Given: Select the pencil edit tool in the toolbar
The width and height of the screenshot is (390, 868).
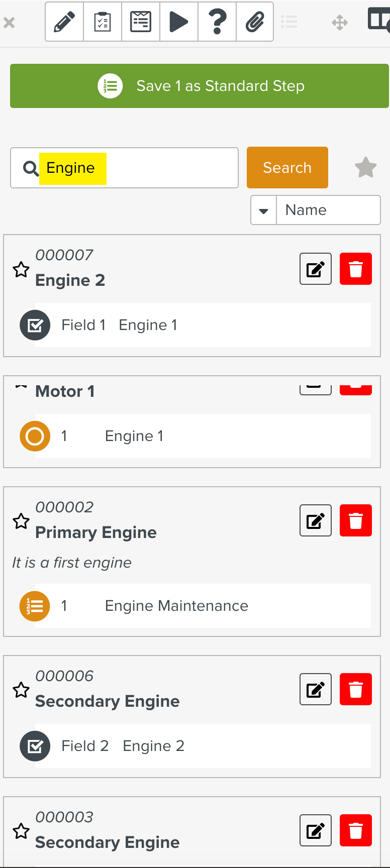Looking at the screenshot, I should click(64, 22).
